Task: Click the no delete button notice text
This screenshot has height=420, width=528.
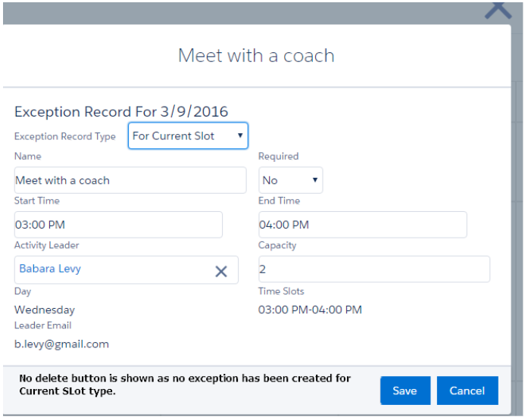Action: point(184,384)
